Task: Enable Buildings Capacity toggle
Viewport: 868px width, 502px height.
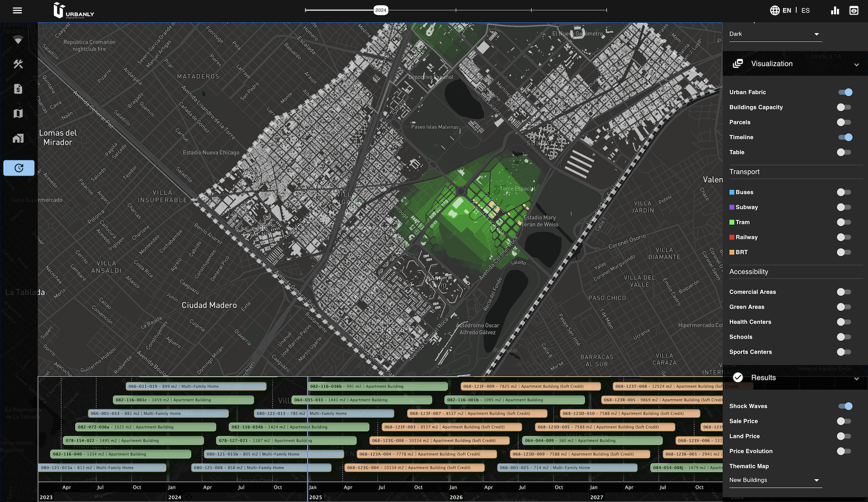Action: tap(844, 107)
